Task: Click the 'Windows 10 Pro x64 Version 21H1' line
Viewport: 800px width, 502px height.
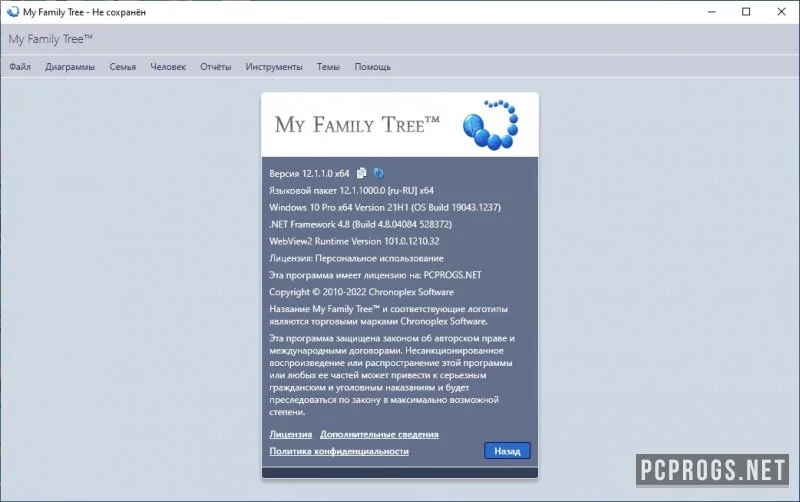Action: 385,208
